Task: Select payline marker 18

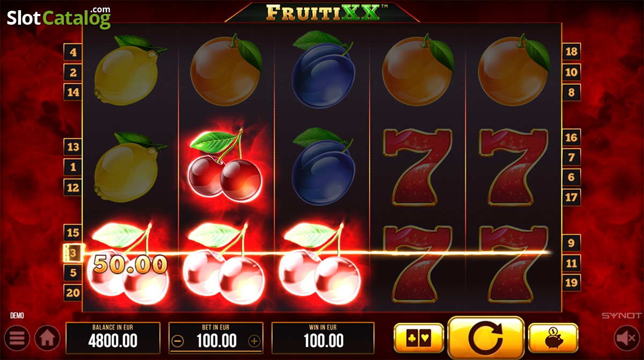Action: tap(571, 52)
